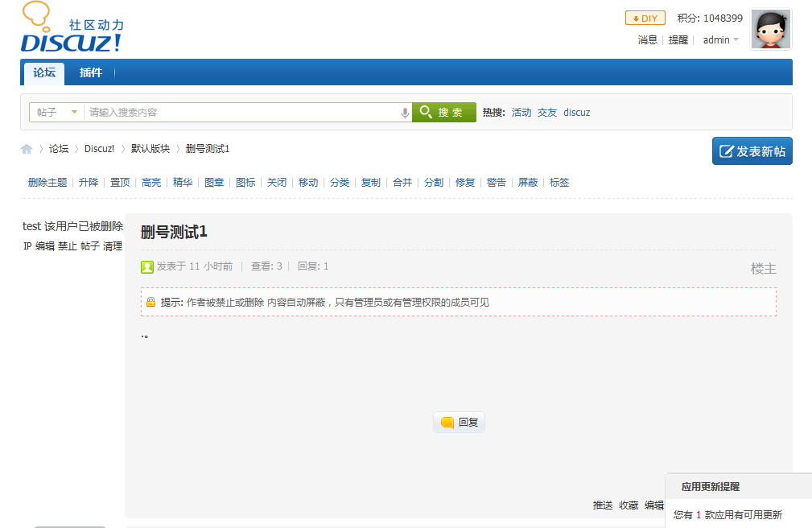Click the home icon in breadcrumb
The image size is (812, 528).
[27, 149]
